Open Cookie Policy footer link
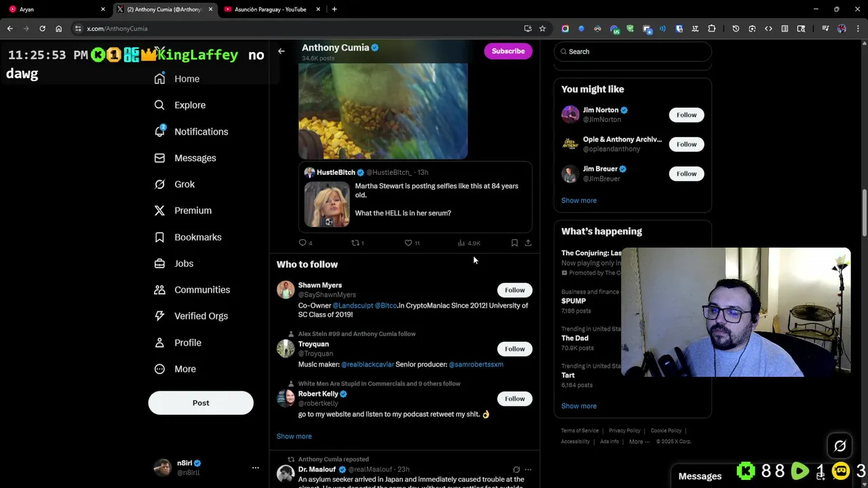Viewport: 868px width, 488px height. coord(666,431)
